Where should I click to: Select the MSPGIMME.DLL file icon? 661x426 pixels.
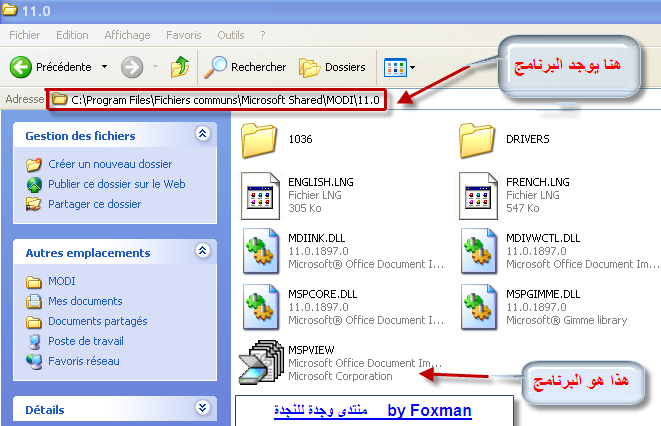479,307
